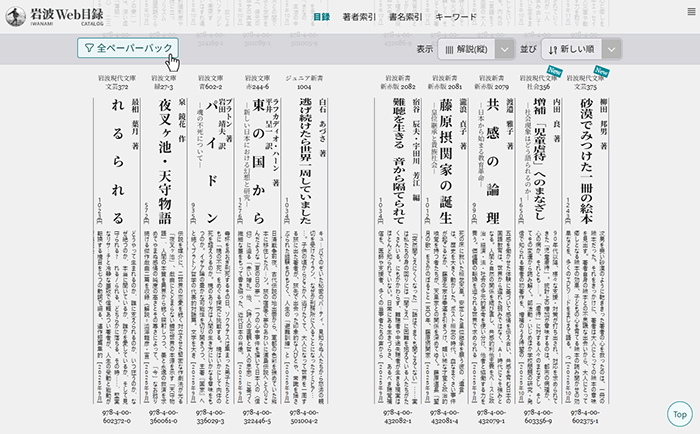The image size is (700, 434).
Task: Open the book 砂漠でみつけた一冊の絵本
Action: [586, 161]
